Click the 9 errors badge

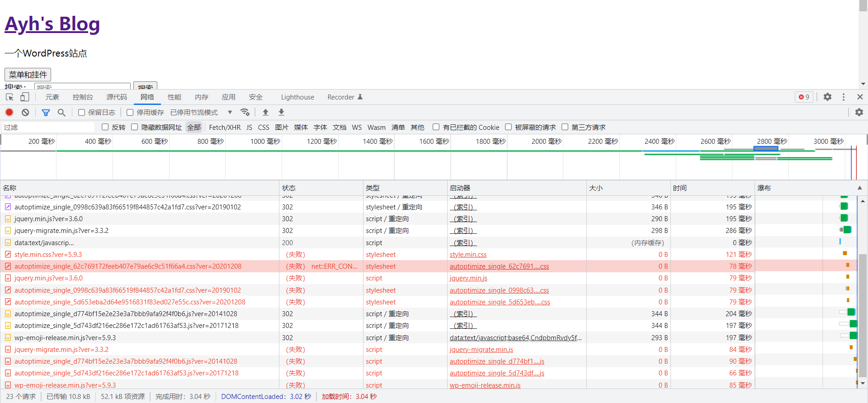tap(804, 97)
